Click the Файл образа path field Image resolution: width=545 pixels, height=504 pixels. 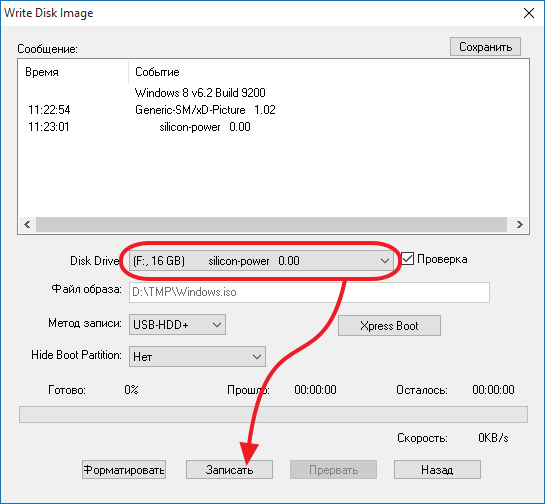309,292
